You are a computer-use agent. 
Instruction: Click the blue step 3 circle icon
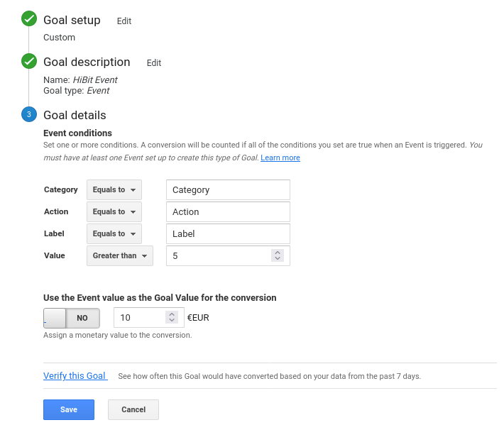click(29, 114)
